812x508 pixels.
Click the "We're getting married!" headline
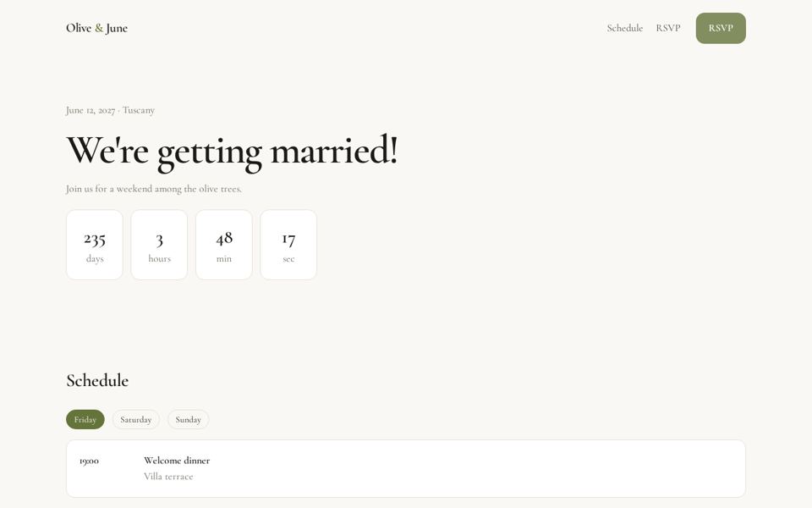pos(232,151)
